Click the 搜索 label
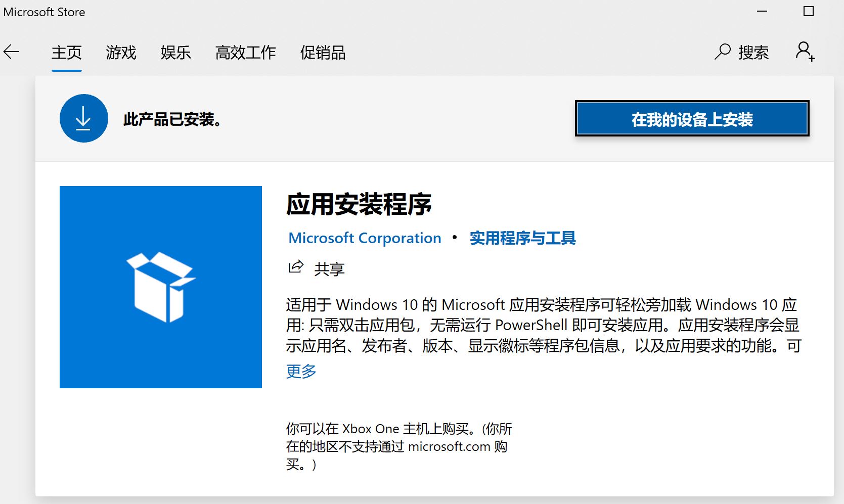This screenshot has width=844, height=504. coord(753,53)
